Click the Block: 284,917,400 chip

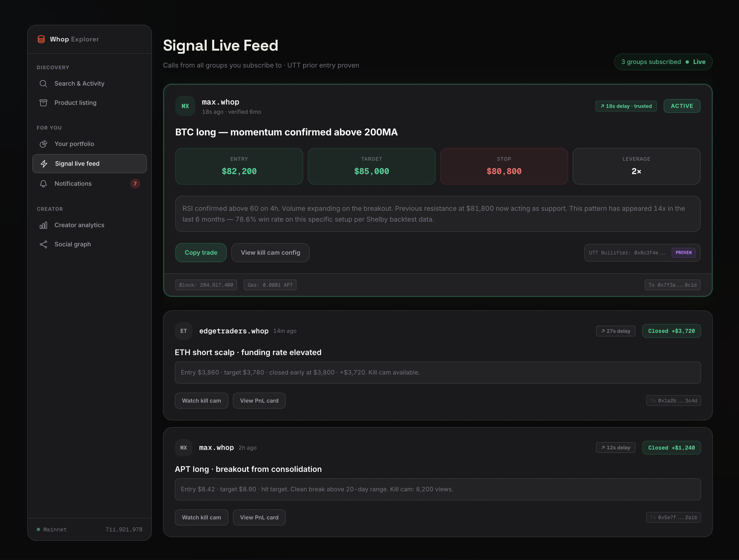[206, 285]
